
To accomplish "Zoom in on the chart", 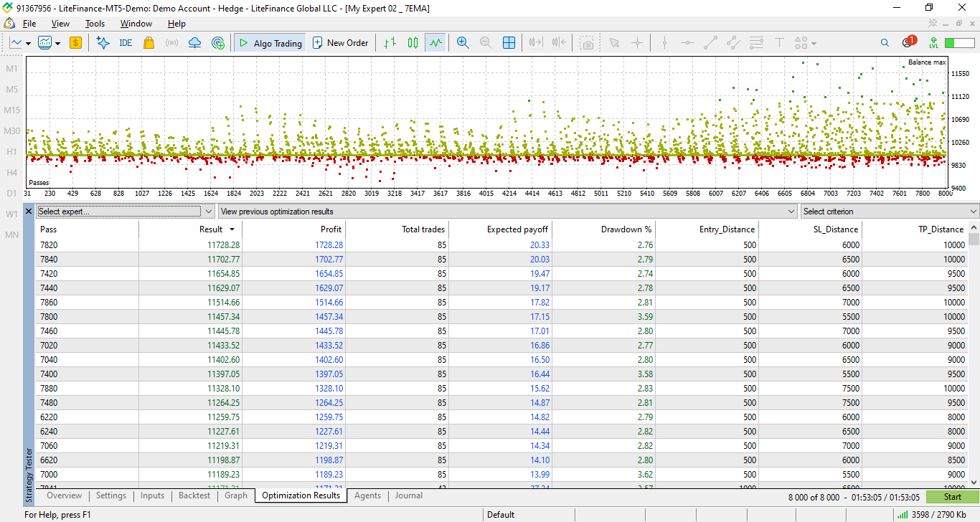I will 463,43.
